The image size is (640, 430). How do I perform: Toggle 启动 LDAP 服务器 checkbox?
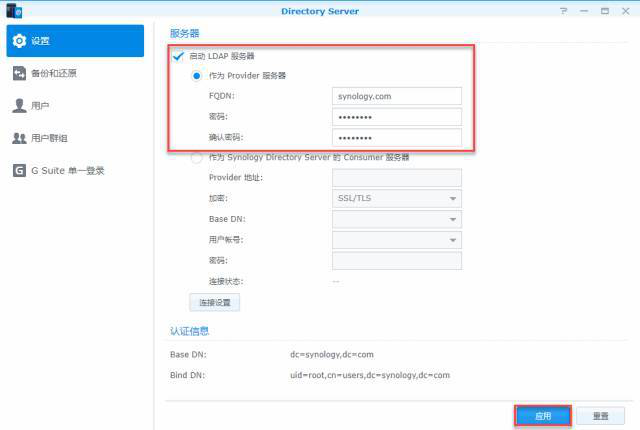coord(178,56)
